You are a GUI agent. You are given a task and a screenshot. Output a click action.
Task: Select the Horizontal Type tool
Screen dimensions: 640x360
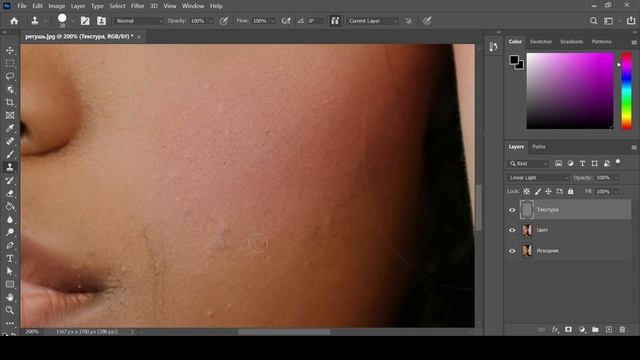(x=10, y=258)
